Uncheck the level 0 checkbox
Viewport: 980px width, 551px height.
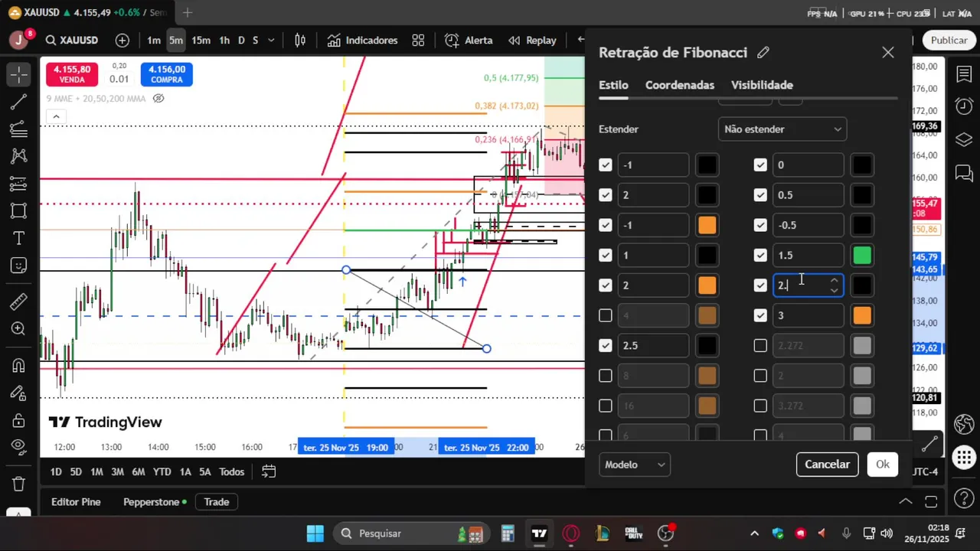click(760, 165)
